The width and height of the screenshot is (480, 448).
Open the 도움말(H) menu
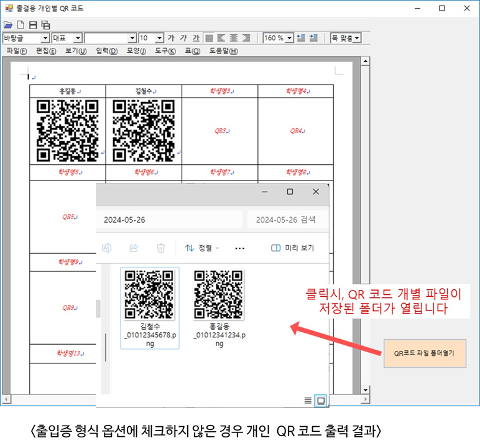click(223, 50)
